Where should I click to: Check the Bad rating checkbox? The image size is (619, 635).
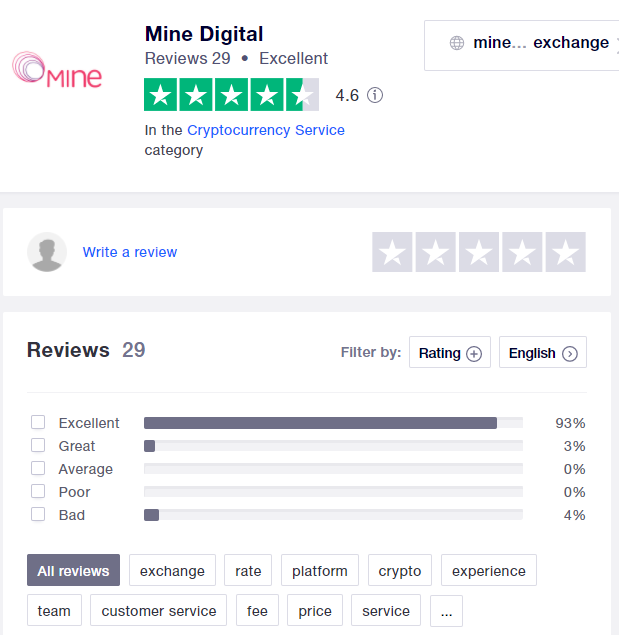pyautogui.click(x=38, y=514)
